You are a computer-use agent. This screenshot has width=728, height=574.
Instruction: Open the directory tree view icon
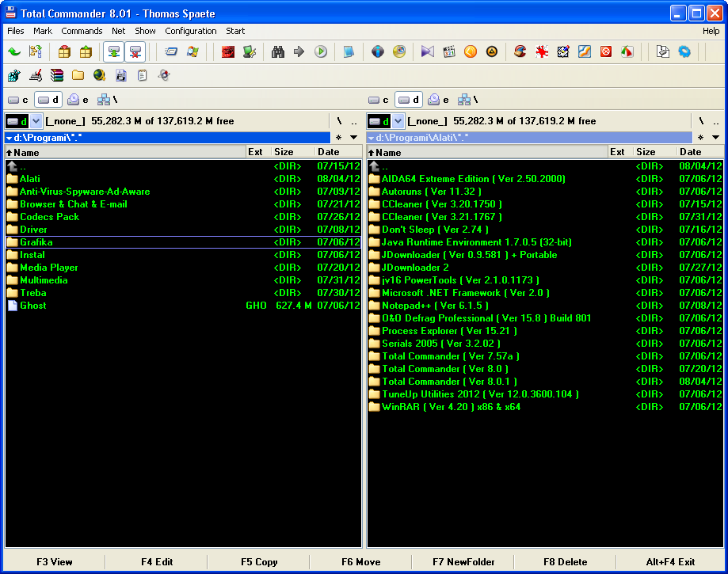tap(36, 51)
